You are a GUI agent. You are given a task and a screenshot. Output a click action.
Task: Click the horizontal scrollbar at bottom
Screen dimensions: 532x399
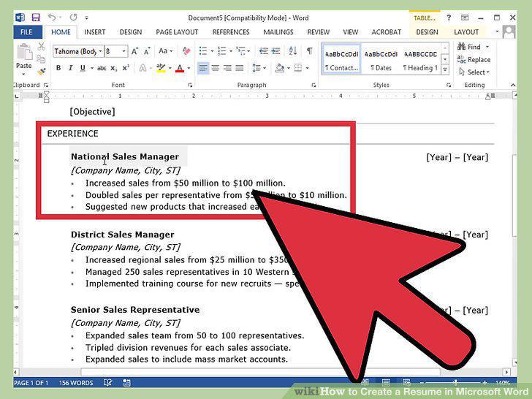(261, 372)
